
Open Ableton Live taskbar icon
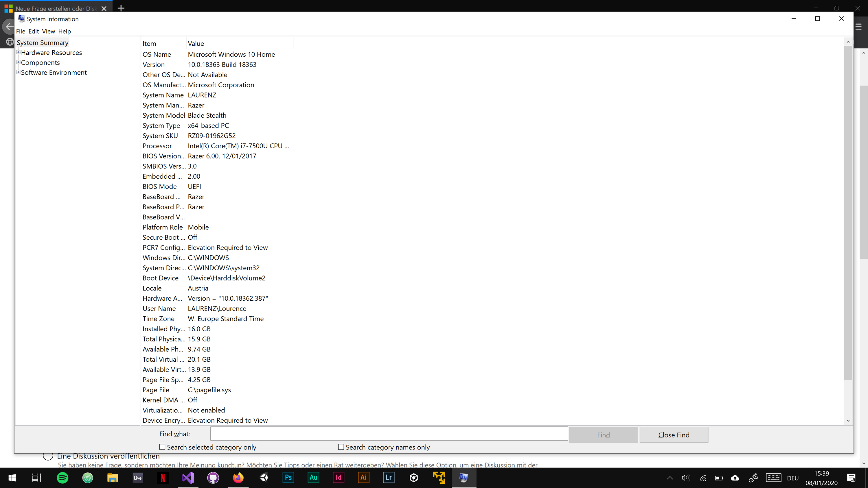[137, 478]
